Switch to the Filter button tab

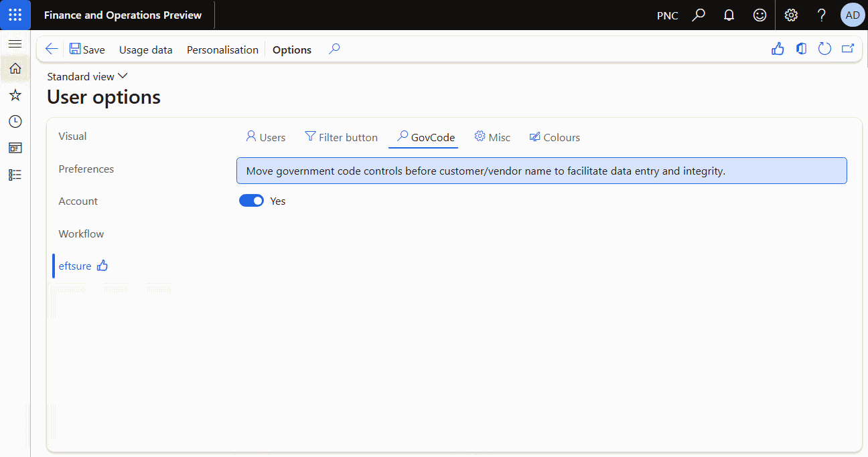342,137
